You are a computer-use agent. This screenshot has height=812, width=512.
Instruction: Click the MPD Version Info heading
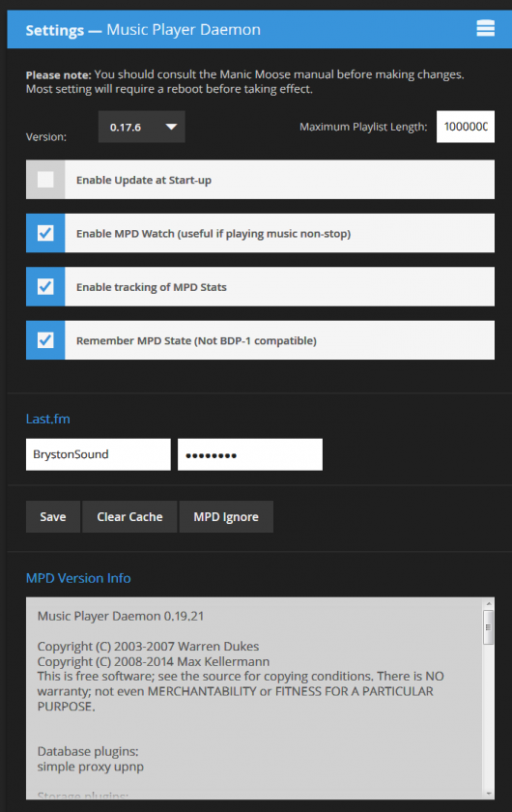point(78,578)
